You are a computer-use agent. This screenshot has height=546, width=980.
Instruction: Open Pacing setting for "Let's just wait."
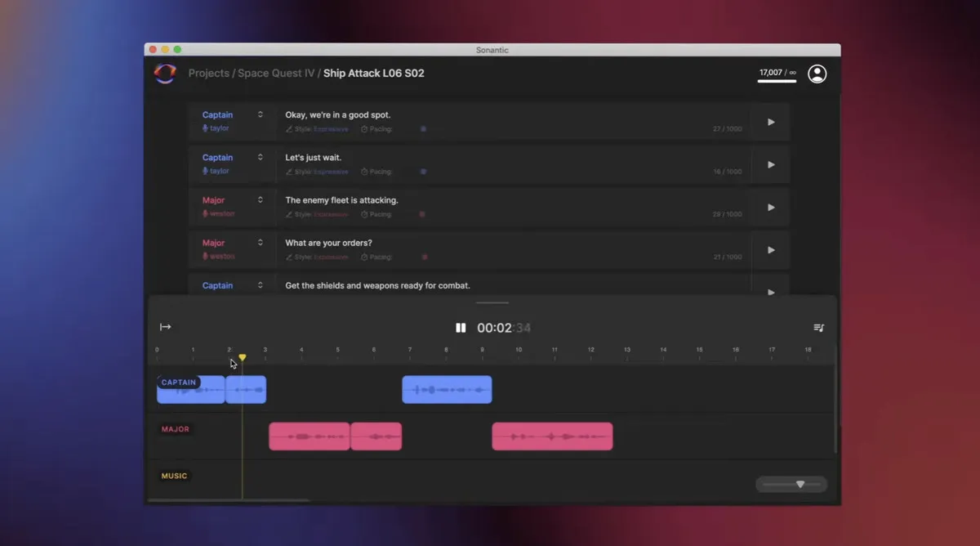click(x=376, y=172)
